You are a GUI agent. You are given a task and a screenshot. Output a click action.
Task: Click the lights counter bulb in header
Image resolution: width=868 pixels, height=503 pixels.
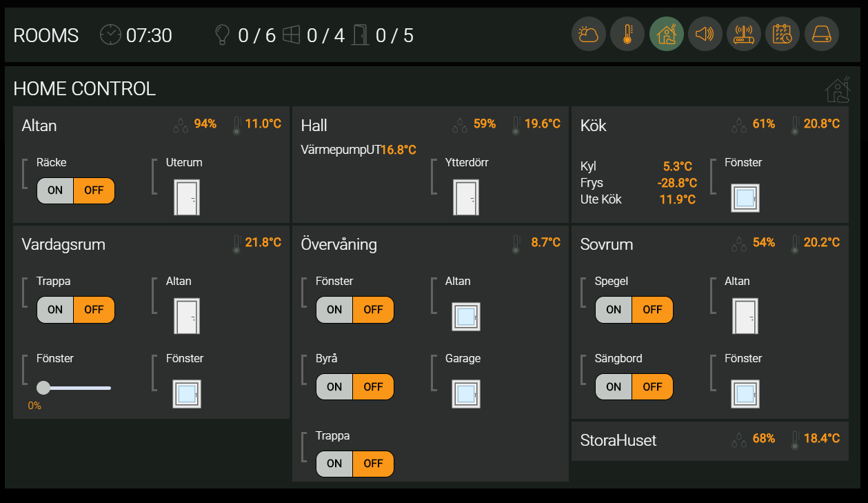pos(222,35)
